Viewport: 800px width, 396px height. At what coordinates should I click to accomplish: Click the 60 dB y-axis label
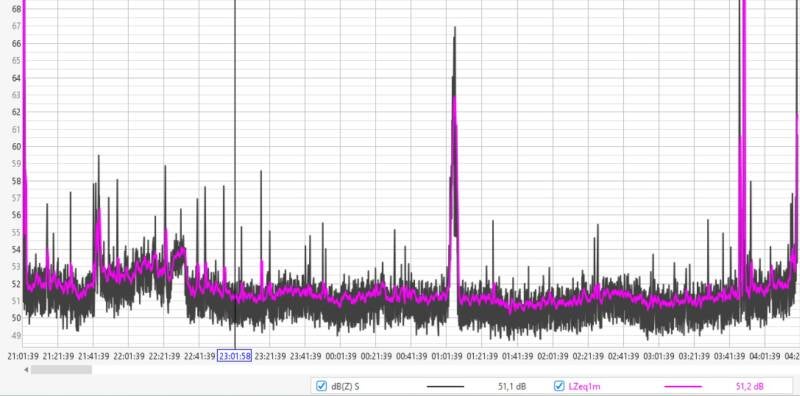coord(16,146)
